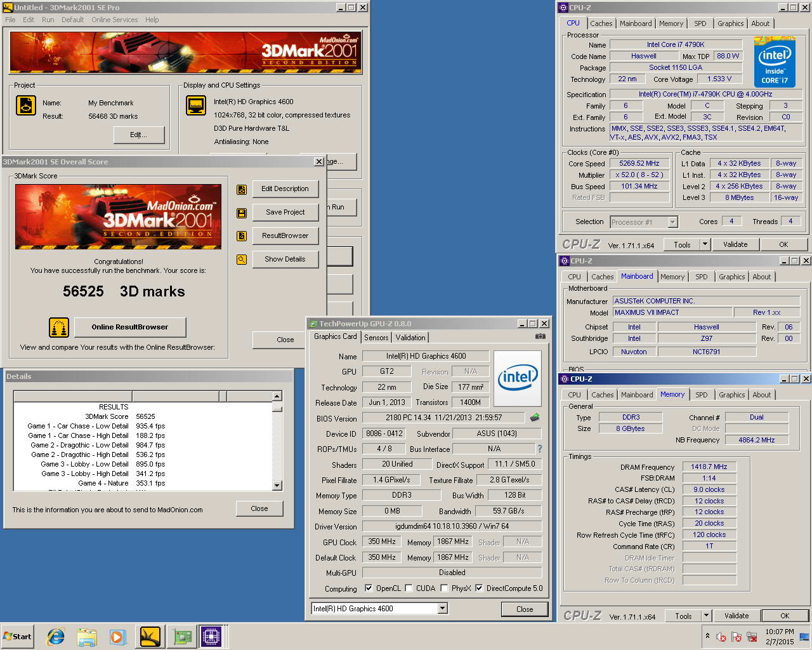The width and height of the screenshot is (812, 650).
Task: Click ResultBrowser button in score dialog
Action: (x=285, y=236)
